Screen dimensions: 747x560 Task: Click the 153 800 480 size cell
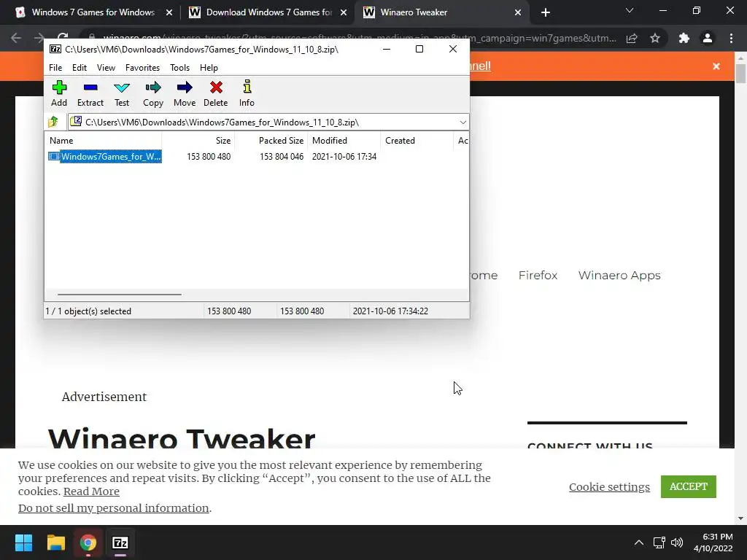[x=209, y=156]
